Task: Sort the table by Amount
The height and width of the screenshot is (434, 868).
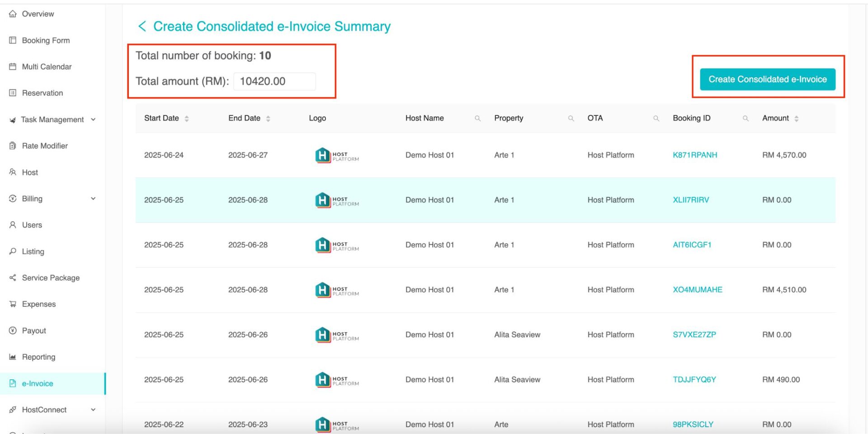Action: 797,118
